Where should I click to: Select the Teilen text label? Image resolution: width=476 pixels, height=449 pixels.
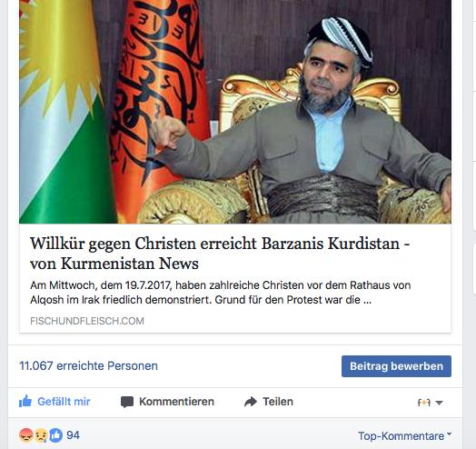click(x=278, y=402)
